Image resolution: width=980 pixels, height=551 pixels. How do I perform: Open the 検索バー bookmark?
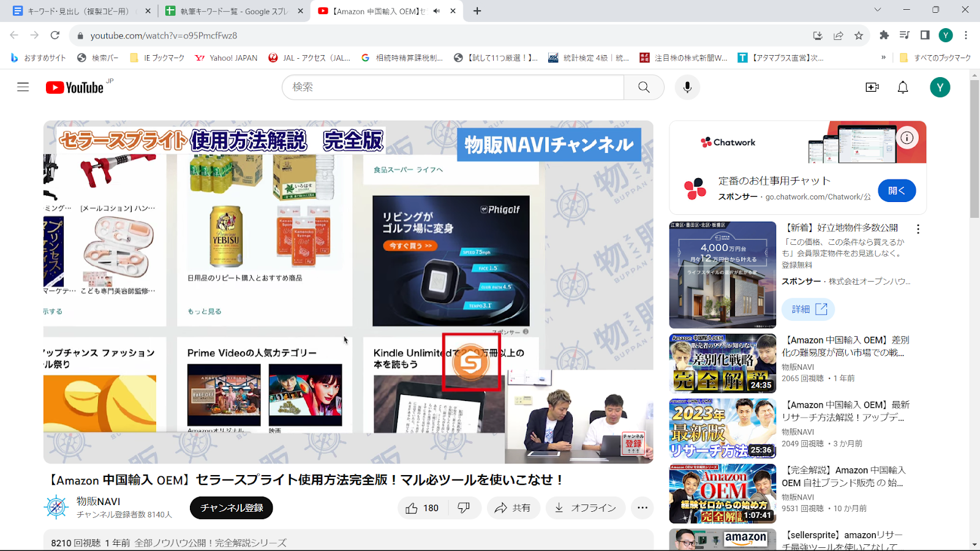[98, 58]
